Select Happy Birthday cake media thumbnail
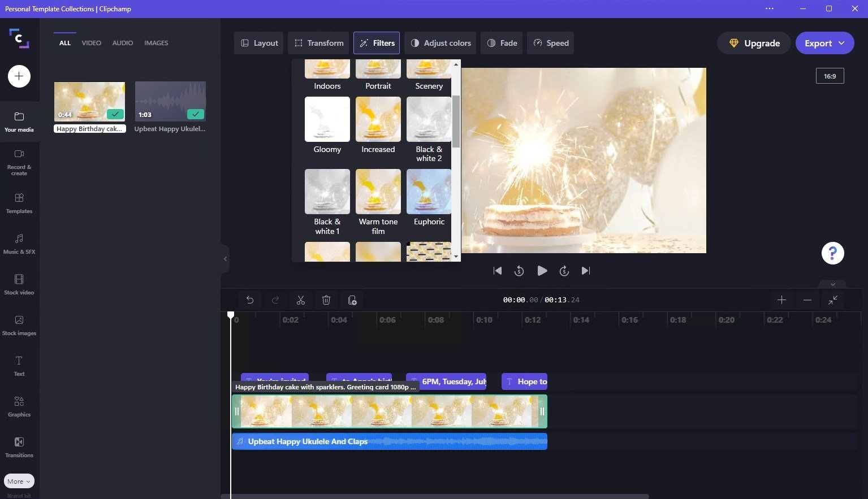This screenshot has height=499, width=868. 89,101
